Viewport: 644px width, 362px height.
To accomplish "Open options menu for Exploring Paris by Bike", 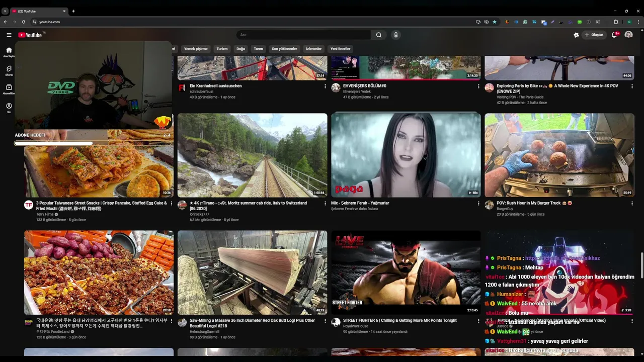I will click(x=632, y=86).
